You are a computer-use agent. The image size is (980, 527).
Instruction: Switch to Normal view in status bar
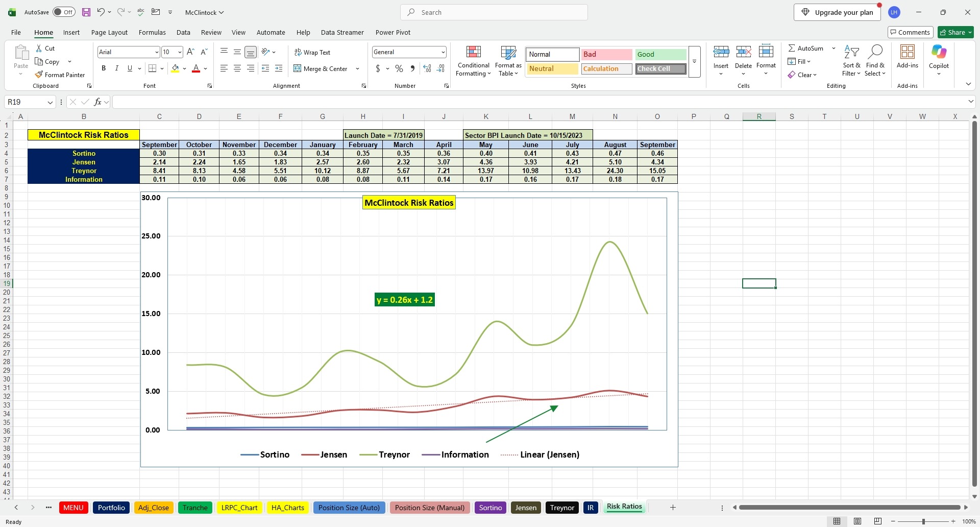(x=837, y=521)
